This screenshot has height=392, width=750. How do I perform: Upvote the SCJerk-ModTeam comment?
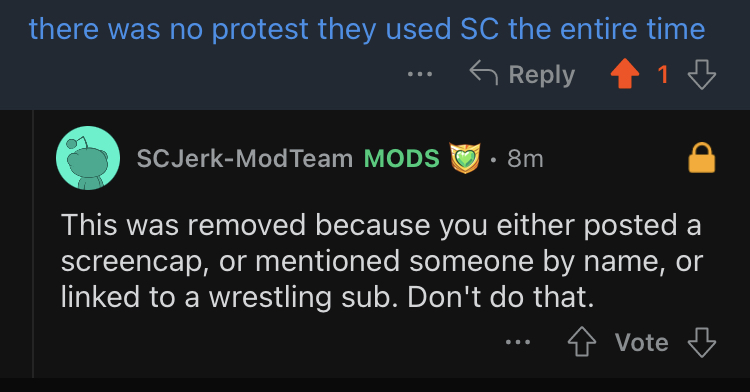point(582,342)
